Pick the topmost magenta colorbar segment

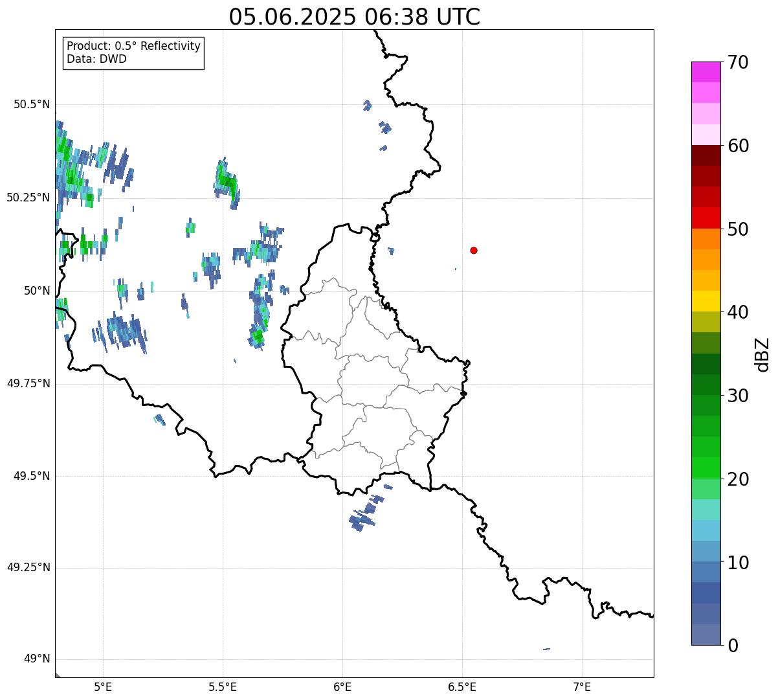pyautogui.click(x=706, y=72)
